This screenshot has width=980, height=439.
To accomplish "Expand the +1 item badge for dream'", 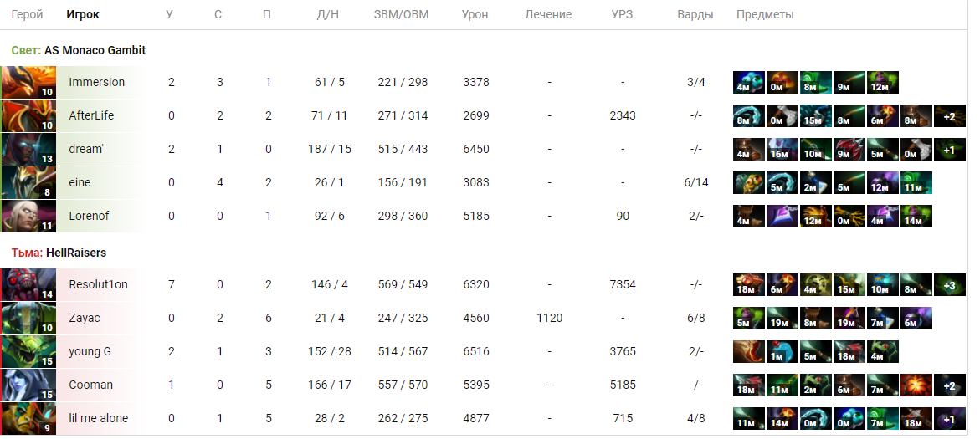I will point(950,149).
